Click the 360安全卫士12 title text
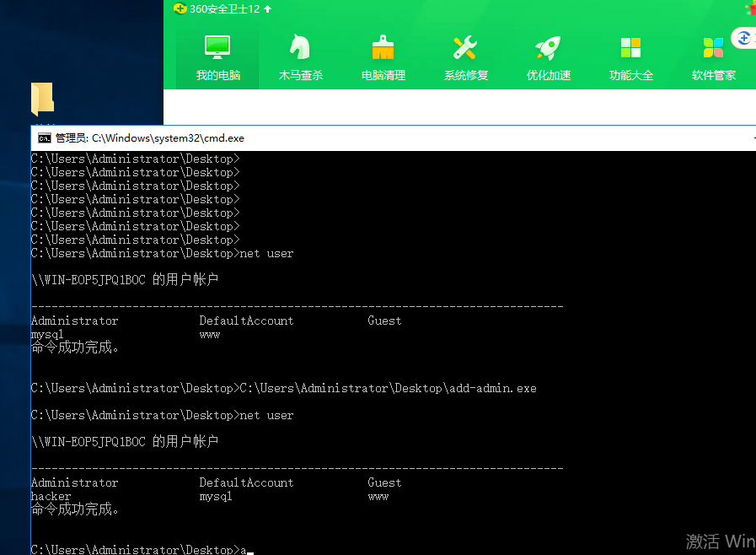This screenshot has width=756, height=555. [225, 9]
